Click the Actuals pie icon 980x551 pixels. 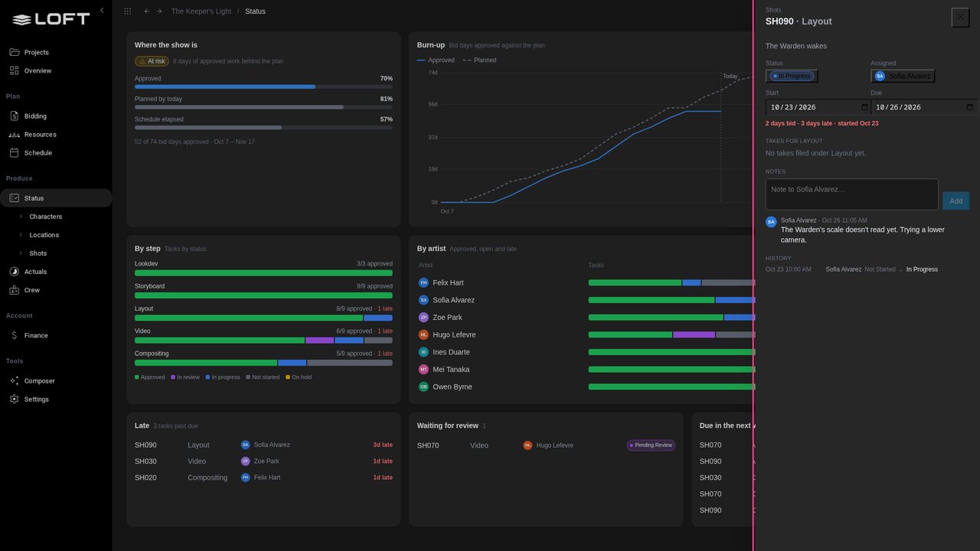(x=15, y=272)
